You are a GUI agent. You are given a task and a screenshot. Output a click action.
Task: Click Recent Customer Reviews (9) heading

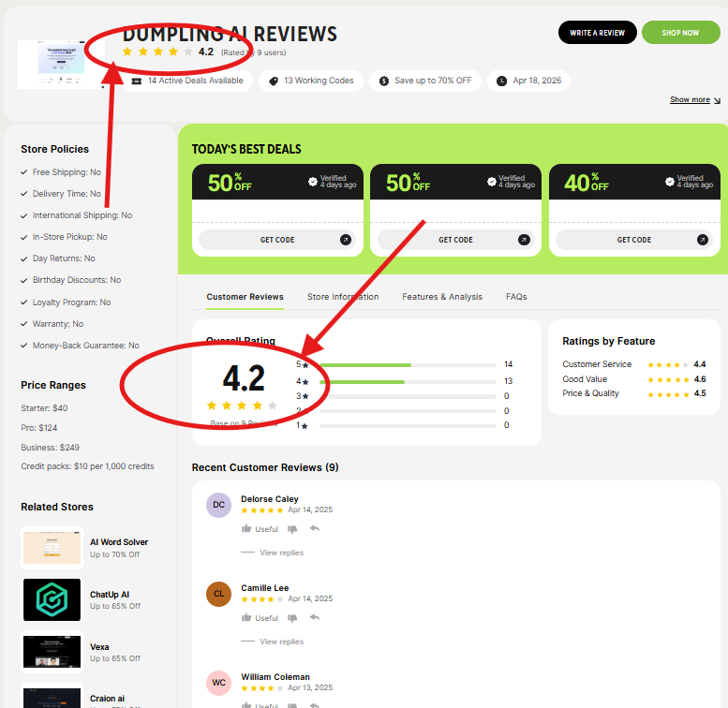(265, 467)
